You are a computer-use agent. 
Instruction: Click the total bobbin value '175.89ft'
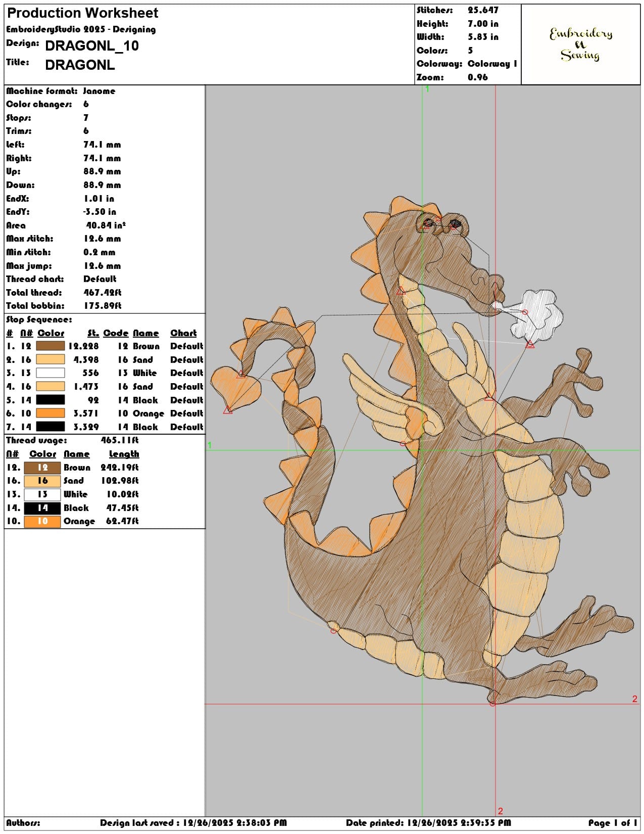point(103,306)
